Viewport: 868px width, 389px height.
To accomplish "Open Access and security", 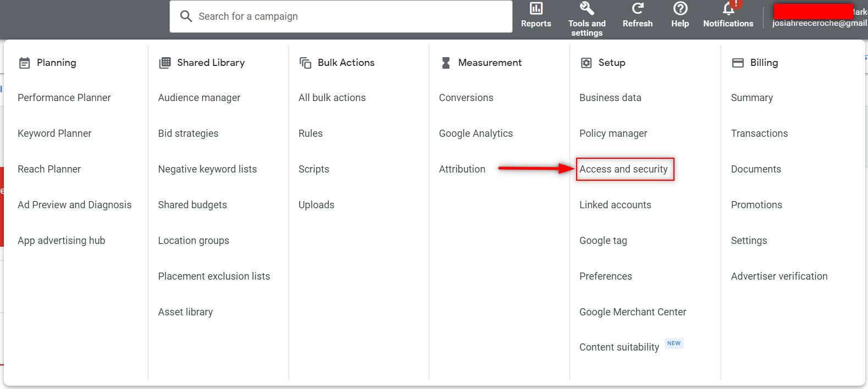I will tap(623, 169).
